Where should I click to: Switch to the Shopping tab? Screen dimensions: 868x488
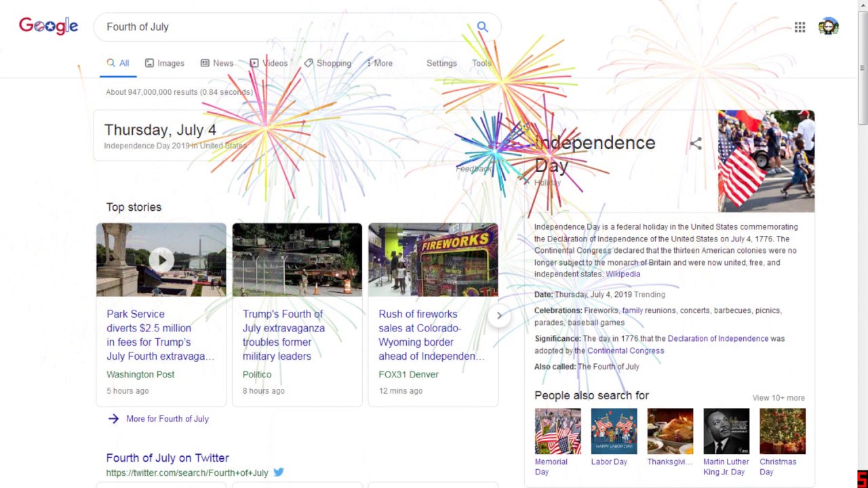pos(328,63)
